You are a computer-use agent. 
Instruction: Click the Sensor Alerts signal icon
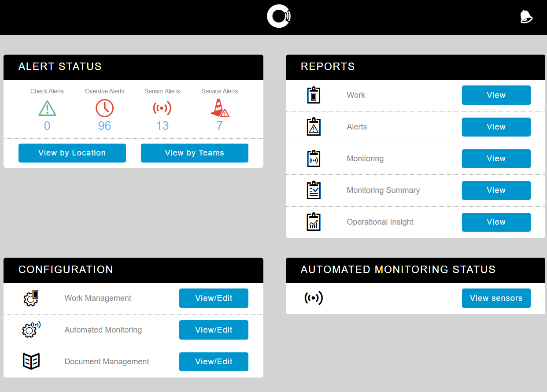(162, 108)
